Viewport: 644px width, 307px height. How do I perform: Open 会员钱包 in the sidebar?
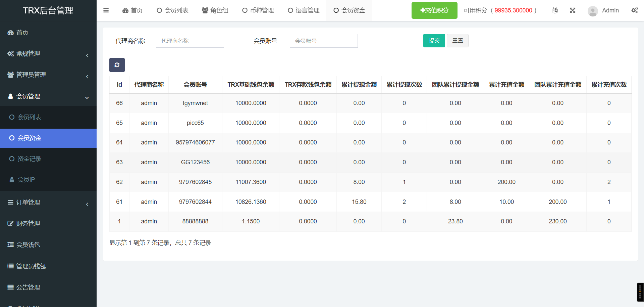[x=28, y=245]
